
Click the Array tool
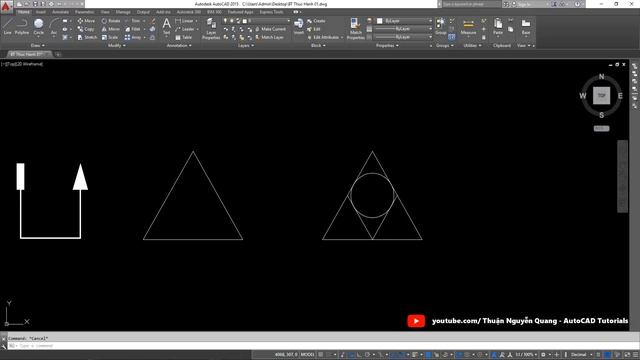133,37
